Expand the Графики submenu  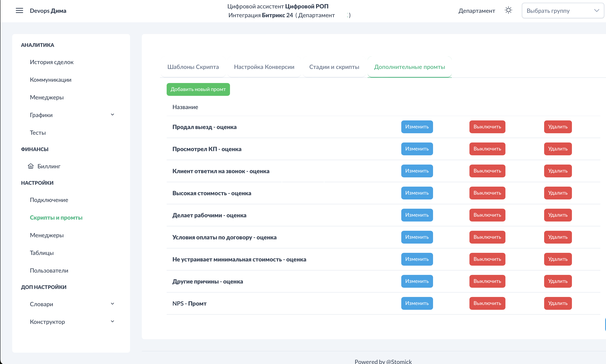coord(112,115)
